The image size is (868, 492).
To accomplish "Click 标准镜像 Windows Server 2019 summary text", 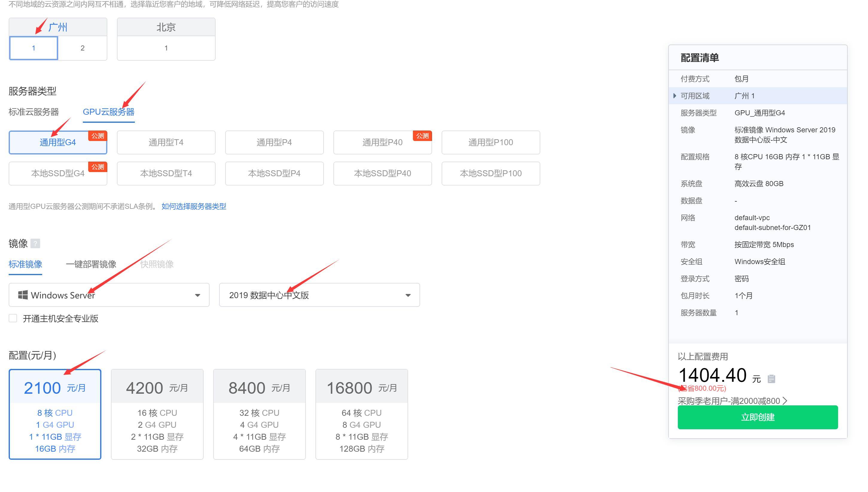I will pyautogui.click(x=785, y=135).
